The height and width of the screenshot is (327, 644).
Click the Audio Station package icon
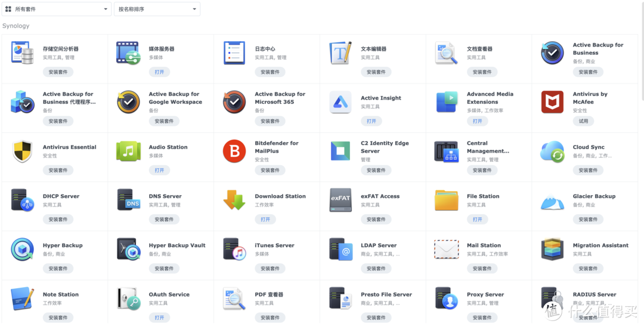[128, 151]
